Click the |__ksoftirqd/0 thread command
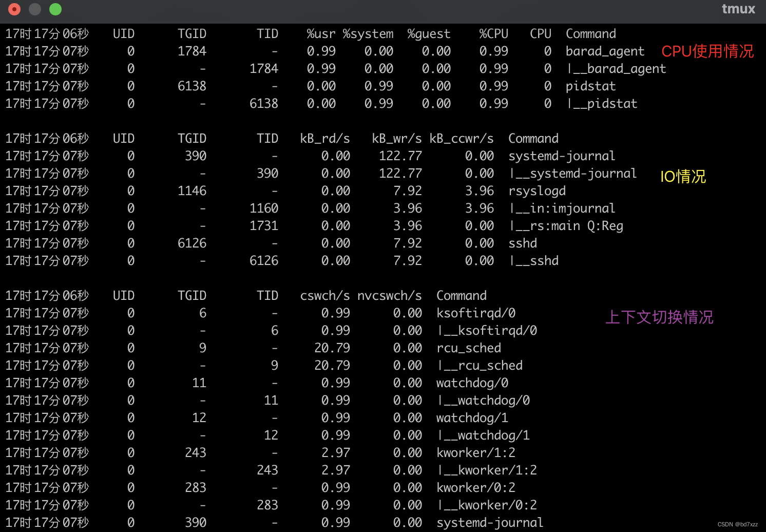This screenshot has width=766, height=532. tap(487, 331)
